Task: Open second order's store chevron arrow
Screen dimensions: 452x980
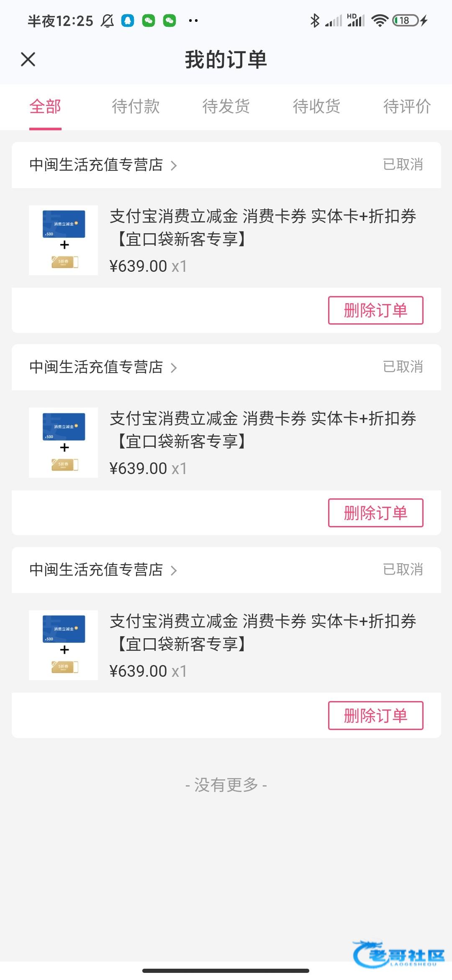Action: click(x=174, y=368)
